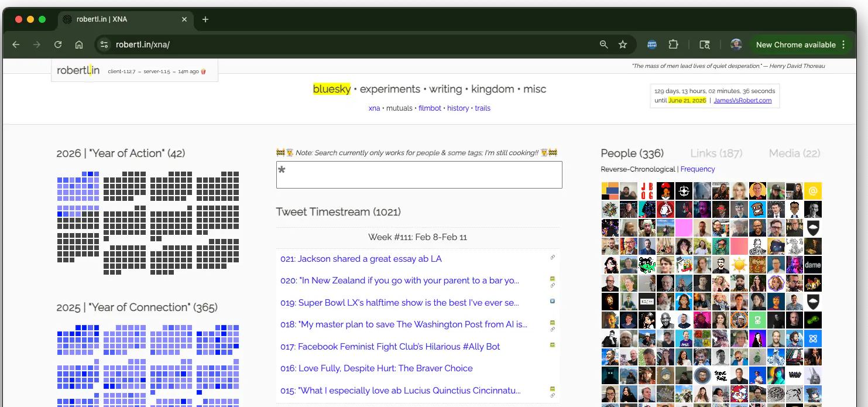868x407 pixels.
Task: Open the filmbot link
Action: coord(430,108)
